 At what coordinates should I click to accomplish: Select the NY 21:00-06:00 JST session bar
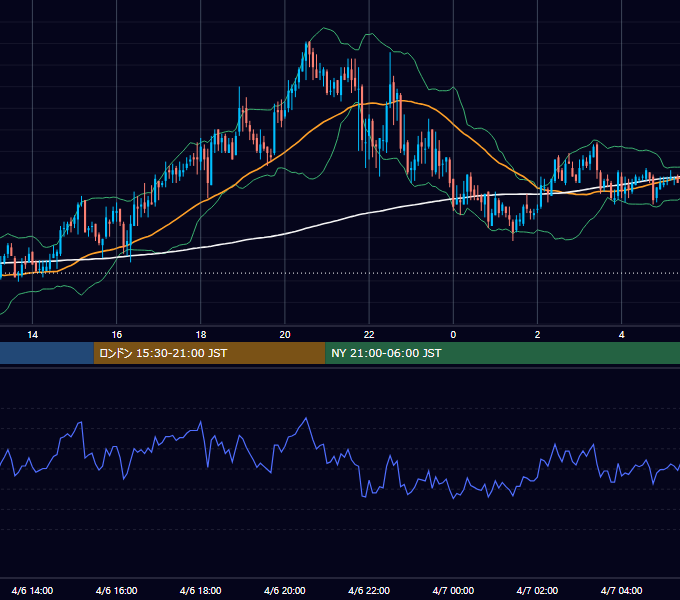[503, 353]
